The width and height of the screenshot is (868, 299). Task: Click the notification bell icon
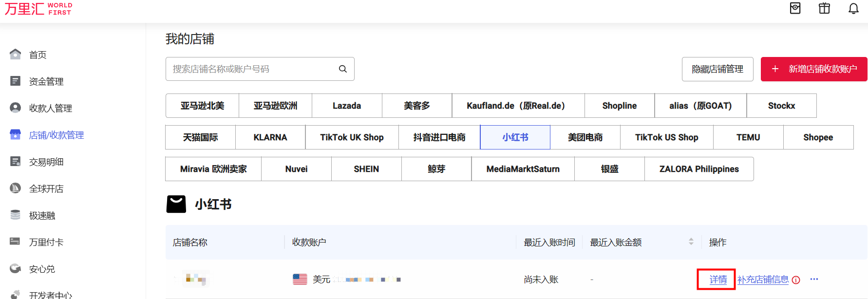(x=853, y=9)
